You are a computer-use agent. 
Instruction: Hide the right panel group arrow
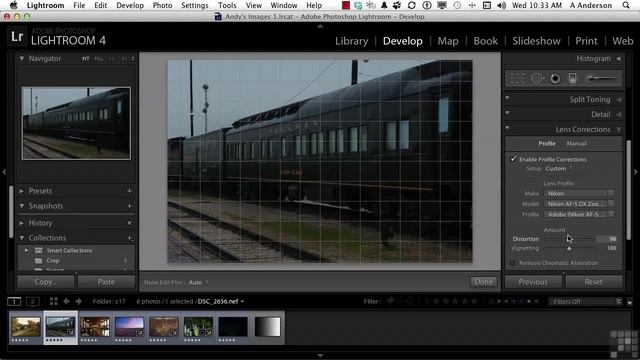pyautogui.click(x=636, y=172)
